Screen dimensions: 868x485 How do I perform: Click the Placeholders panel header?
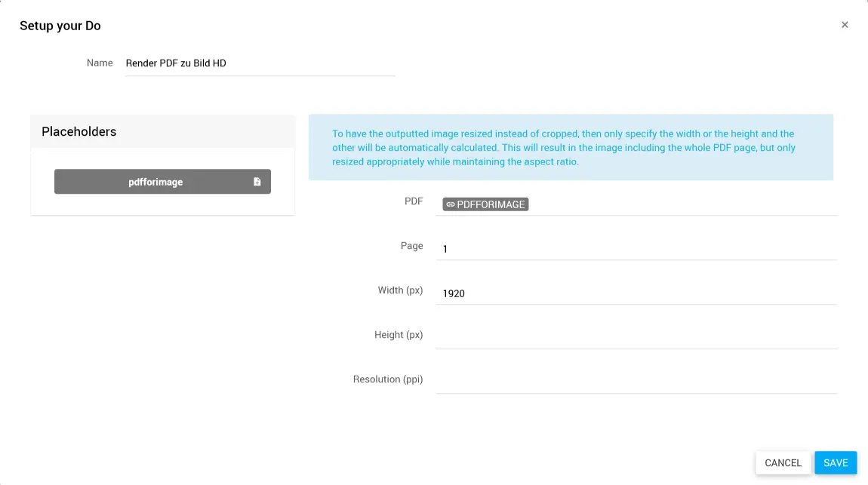(162, 131)
